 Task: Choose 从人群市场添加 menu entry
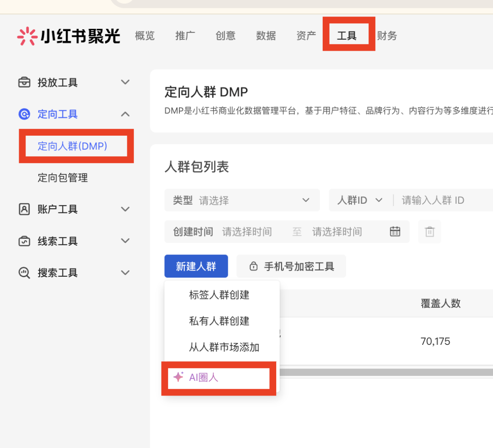tap(224, 348)
